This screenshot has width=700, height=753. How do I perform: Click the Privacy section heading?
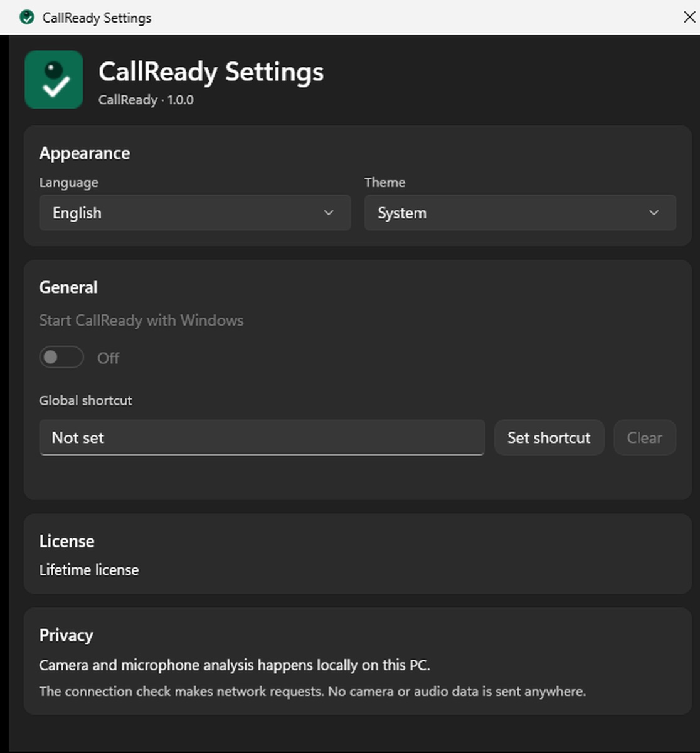[x=66, y=635]
